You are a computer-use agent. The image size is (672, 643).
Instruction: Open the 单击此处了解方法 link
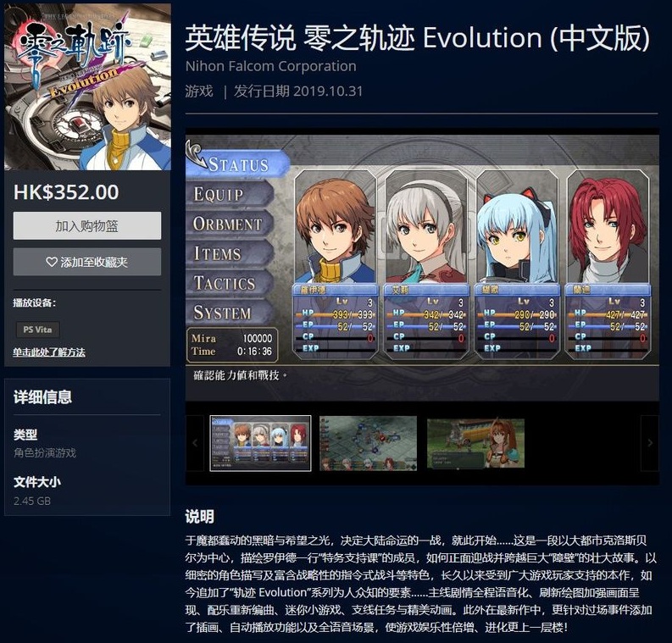(x=49, y=352)
